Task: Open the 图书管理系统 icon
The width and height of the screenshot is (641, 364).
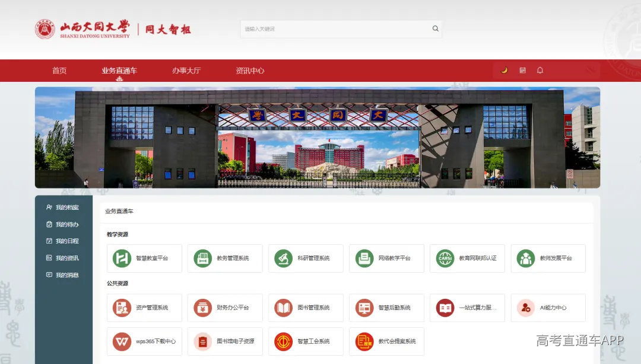Action: coord(283,308)
